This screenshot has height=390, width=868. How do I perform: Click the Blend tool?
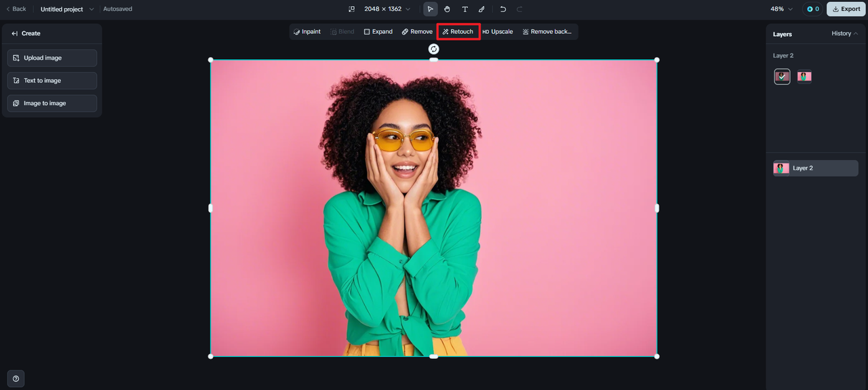[x=342, y=32]
